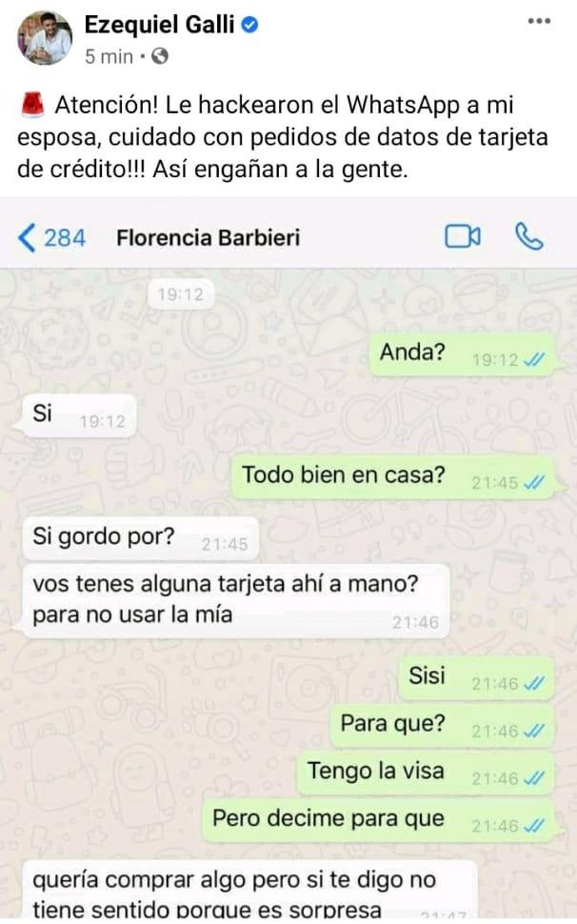This screenshot has height=924, width=577.
Task: Select the 'Tengo la visa' message bubble
Action: (x=426, y=773)
